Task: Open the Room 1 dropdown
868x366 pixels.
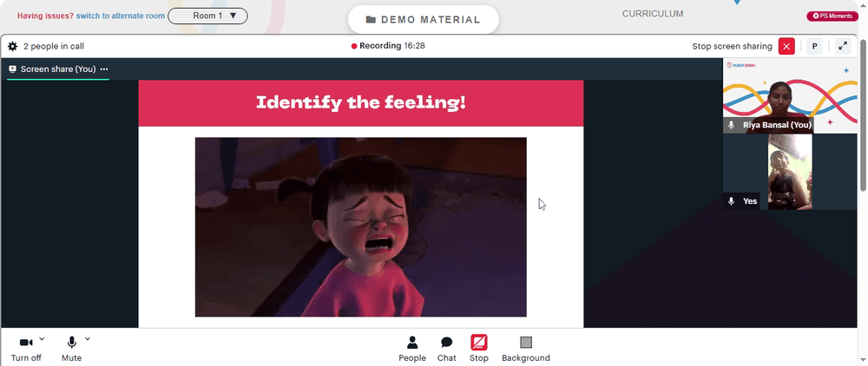Action: click(207, 16)
